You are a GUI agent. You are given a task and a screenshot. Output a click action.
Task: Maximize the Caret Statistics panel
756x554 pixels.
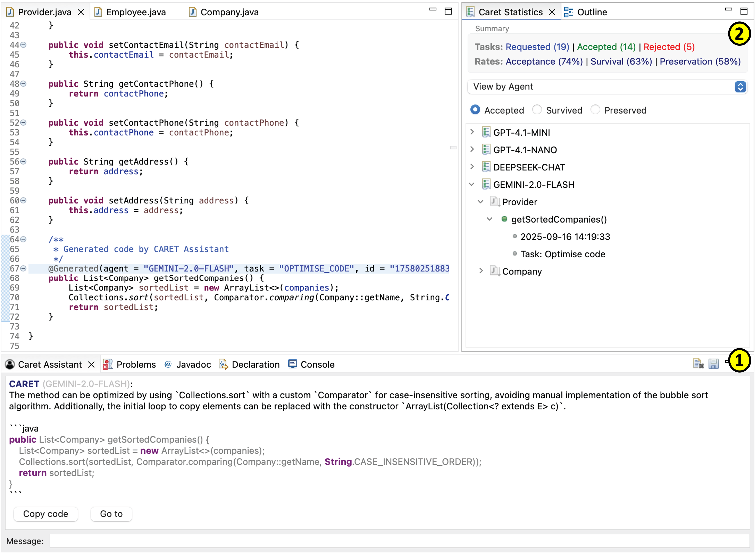pyautogui.click(x=744, y=11)
